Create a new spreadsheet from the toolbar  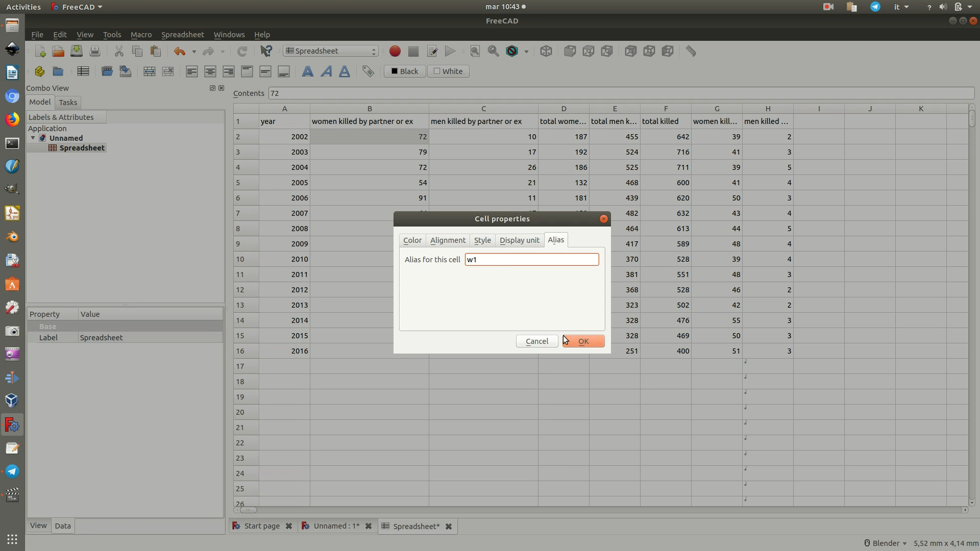pyautogui.click(x=83, y=71)
